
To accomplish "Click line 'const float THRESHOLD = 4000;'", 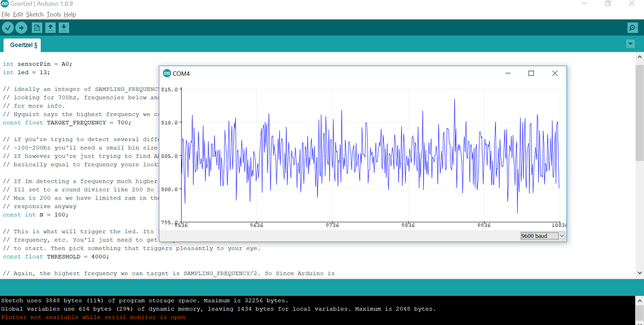I will pos(56,257).
